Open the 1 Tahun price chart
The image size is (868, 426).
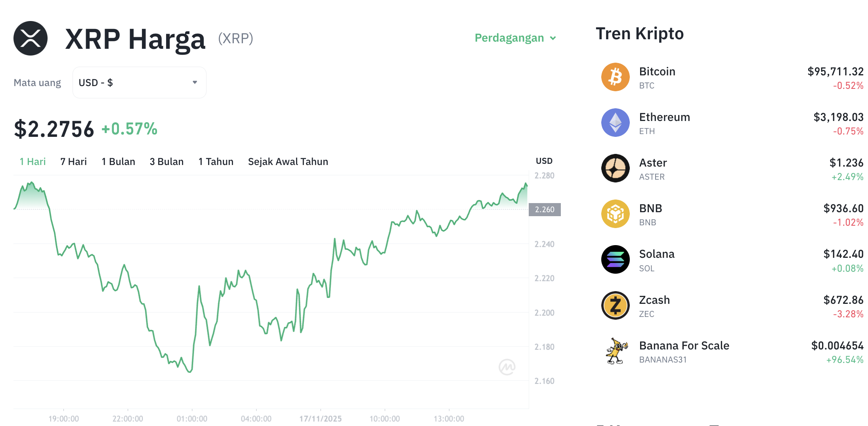[216, 161]
